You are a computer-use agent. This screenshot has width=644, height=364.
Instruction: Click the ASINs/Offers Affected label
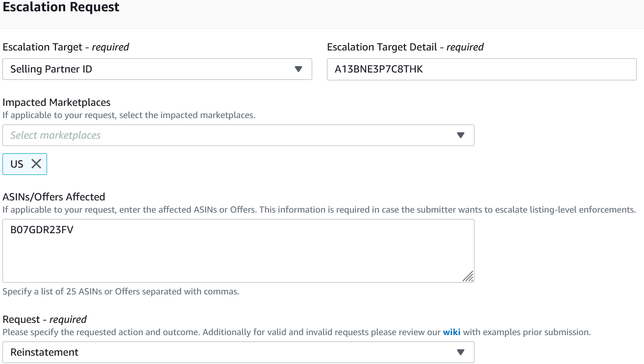[54, 197]
